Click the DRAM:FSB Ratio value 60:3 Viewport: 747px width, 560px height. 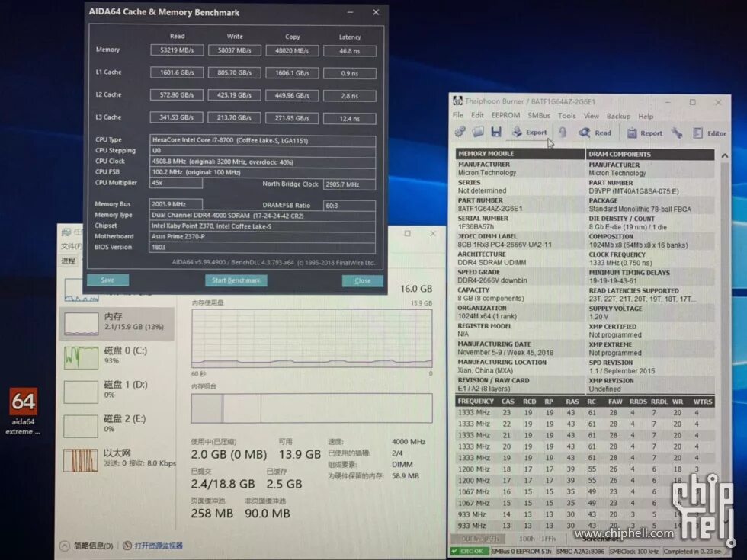click(350, 206)
